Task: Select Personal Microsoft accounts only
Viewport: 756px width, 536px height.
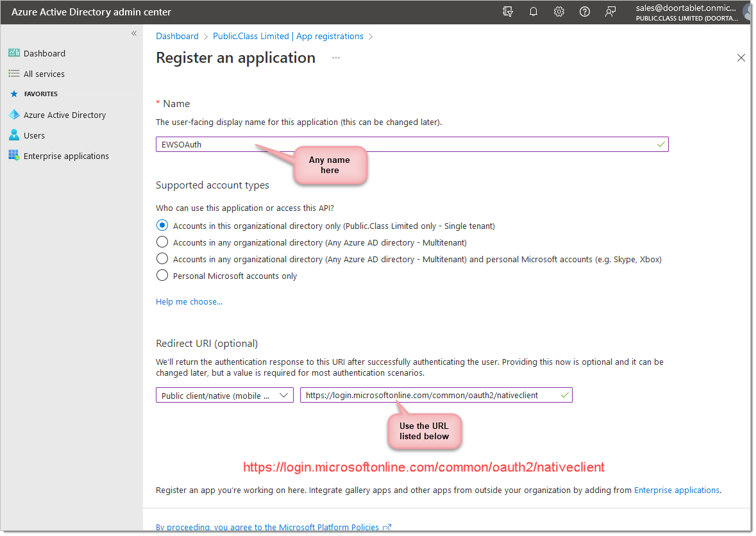Action: coord(162,275)
